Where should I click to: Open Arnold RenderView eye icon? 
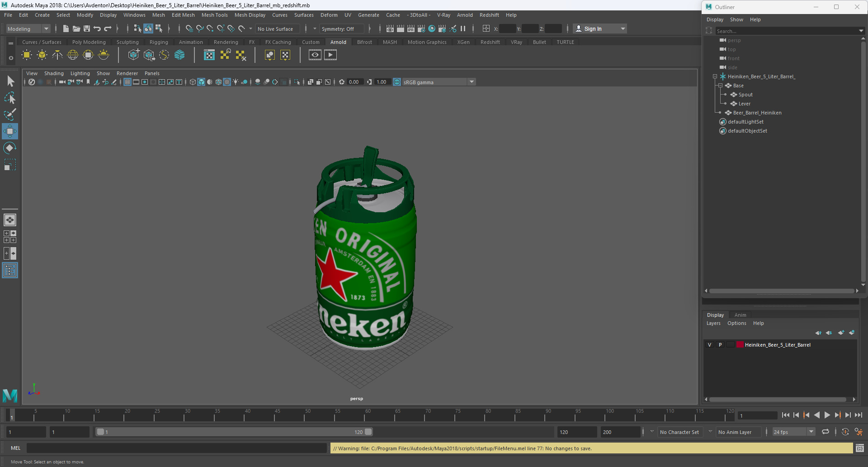[315, 55]
